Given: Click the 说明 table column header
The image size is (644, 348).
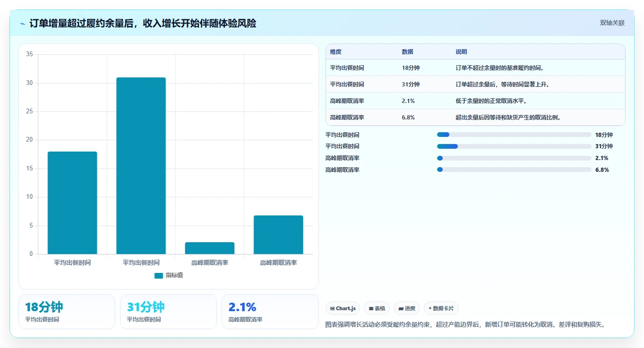Looking at the screenshot, I should 461,52.
